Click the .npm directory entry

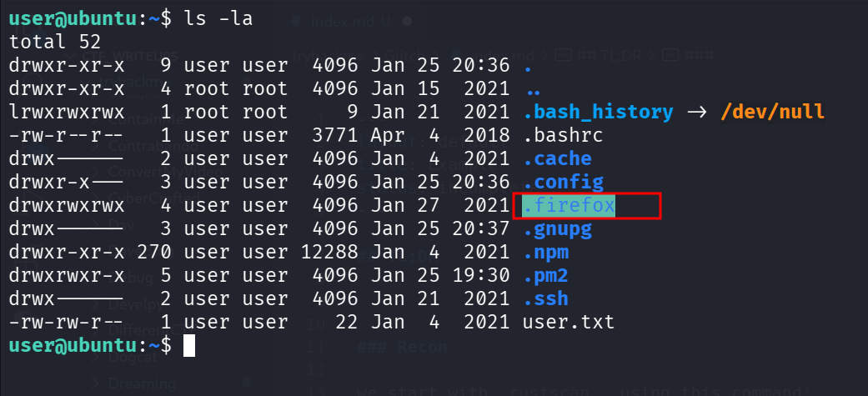pyautogui.click(x=545, y=252)
